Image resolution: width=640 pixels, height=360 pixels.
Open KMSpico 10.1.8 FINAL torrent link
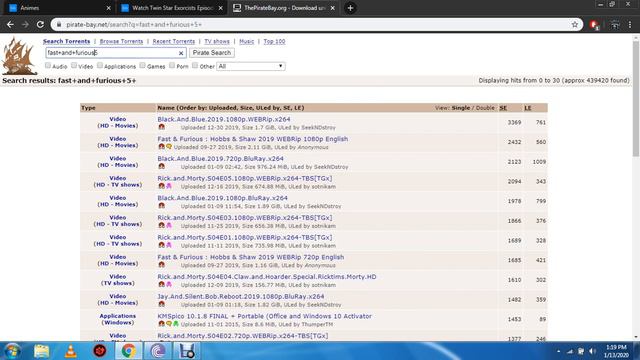tap(264, 316)
